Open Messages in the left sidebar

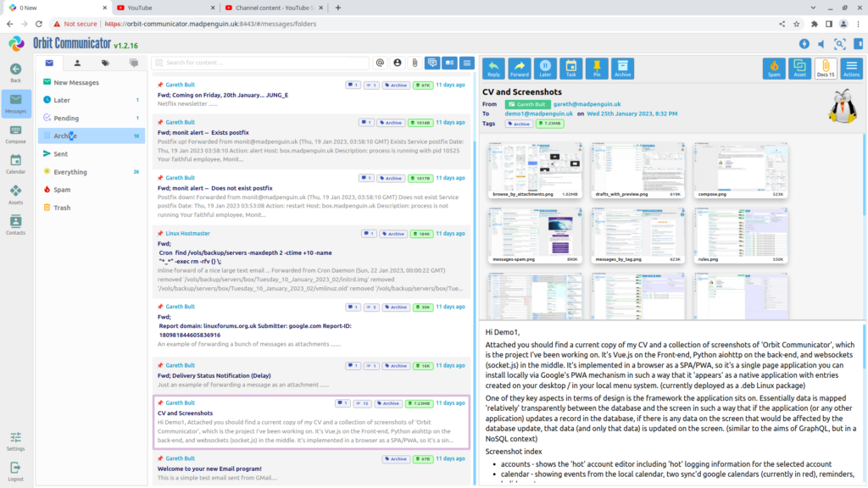tap(15, 103)
